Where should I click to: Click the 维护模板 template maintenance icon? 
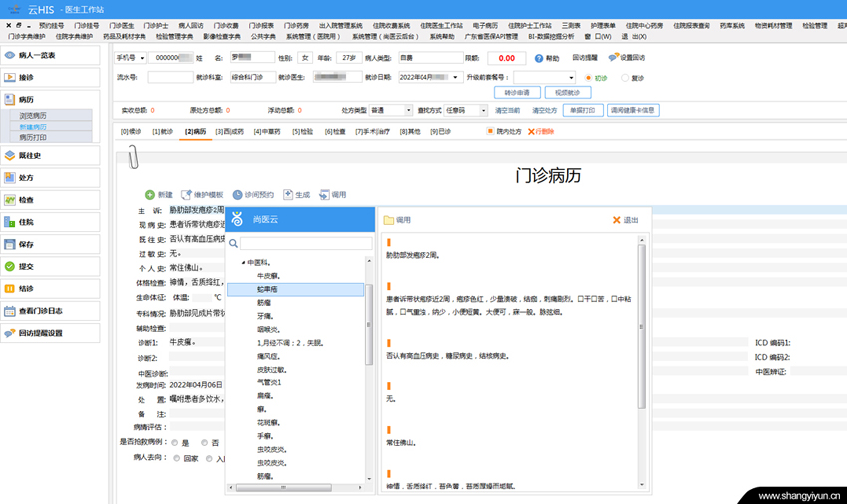[x=186, y=195]
